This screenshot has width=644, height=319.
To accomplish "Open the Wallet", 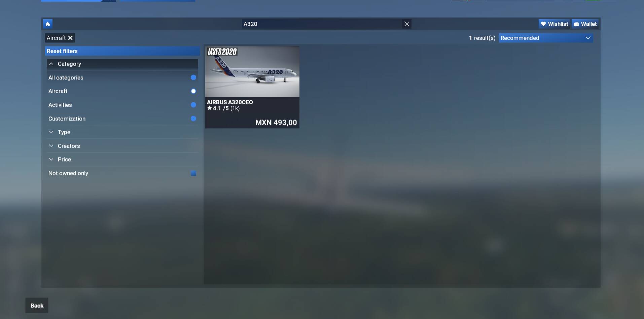I will point(585,24).
